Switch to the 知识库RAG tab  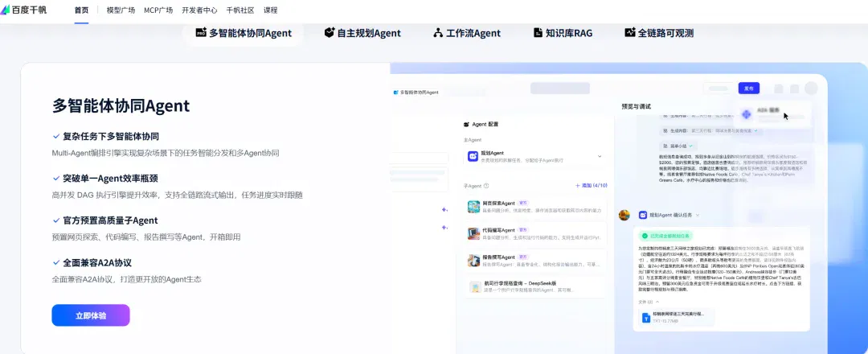coord(563,33)
